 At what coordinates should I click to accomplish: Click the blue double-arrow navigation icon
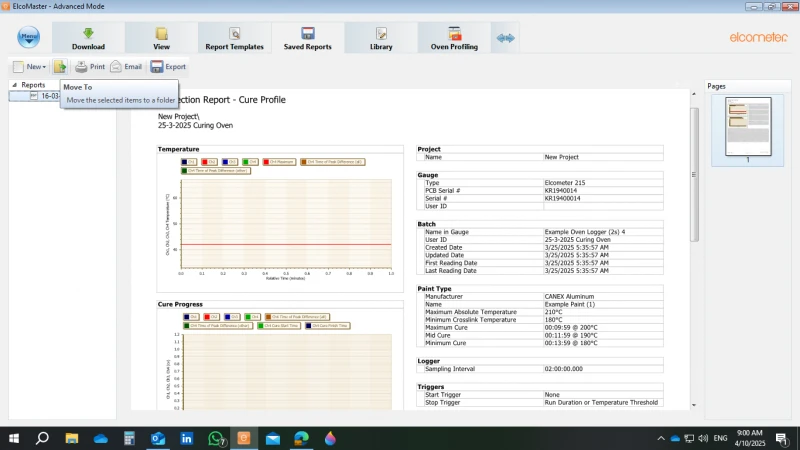[x=505, y=38]
